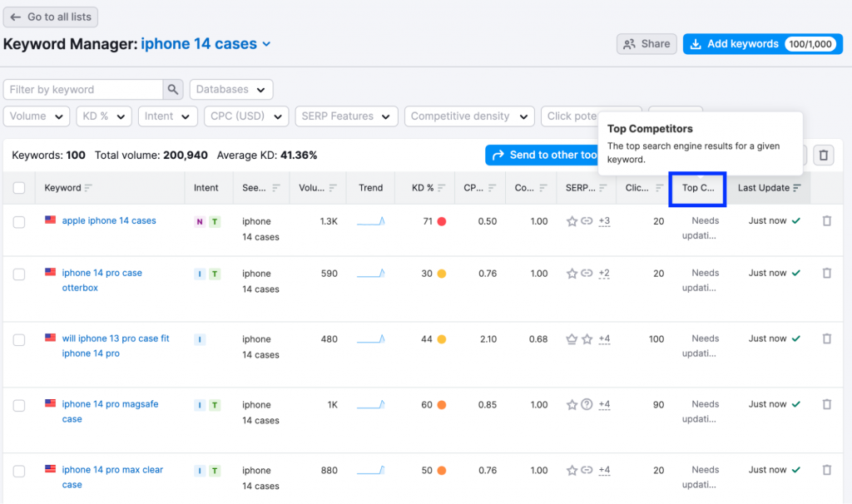Viewport: 852px width, 504px height.
Task: Click question-mark SERP icon in magsafe case row
Action: [x=587, y=404]
